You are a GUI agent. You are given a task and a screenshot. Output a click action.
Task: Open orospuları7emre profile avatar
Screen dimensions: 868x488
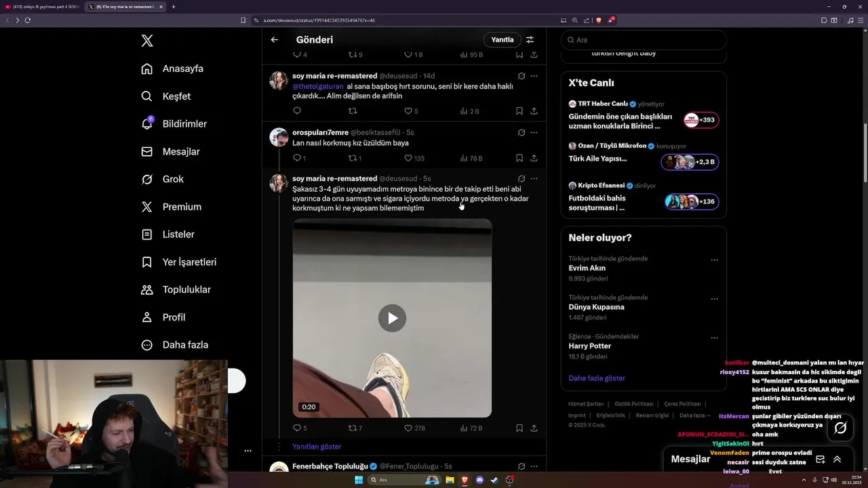pyautogui.click(x=279, y=137)
